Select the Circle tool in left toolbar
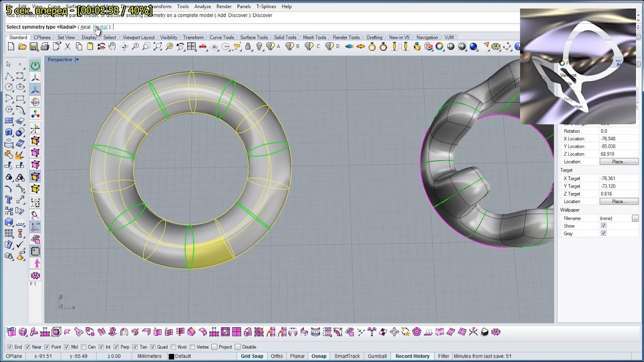644x362 pixels. [x=9, y=87]
